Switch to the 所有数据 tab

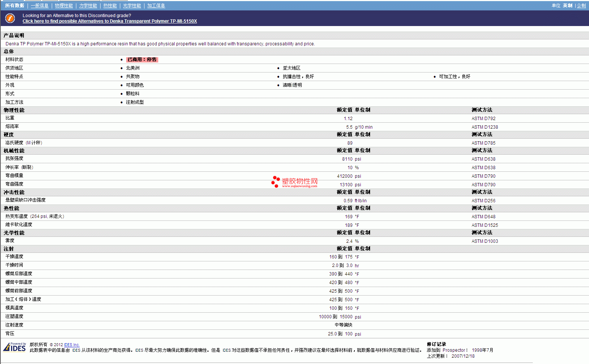pyautogui.click(x=15, y=6)
